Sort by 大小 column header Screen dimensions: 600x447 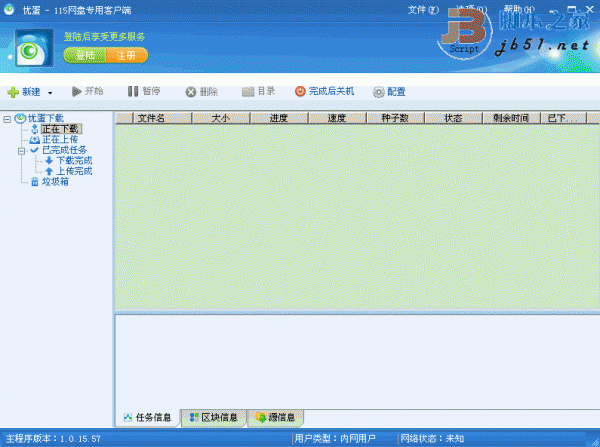[x=220, y=118]
